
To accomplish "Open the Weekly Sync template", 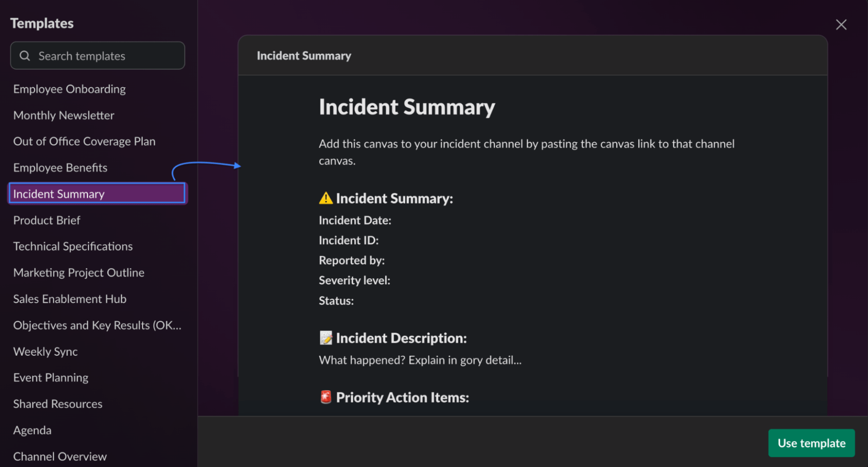I will (45, 351).
